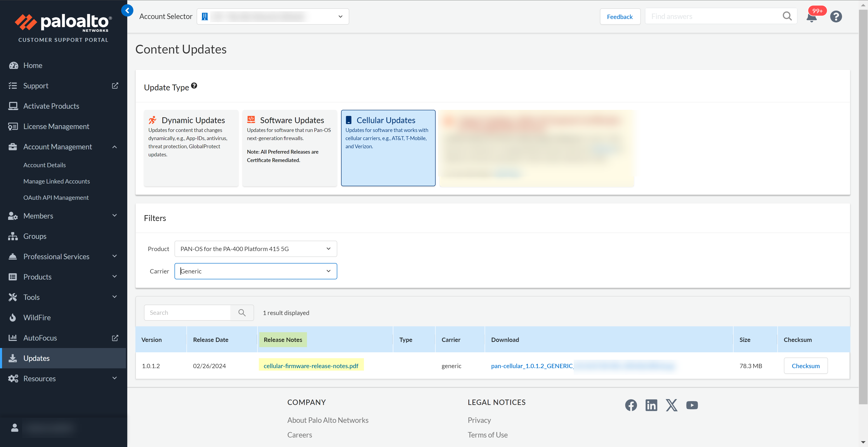Open License Management in sidebar
Image resolution: width=868 pixels, height=447 pixels.
click(56, 126)
